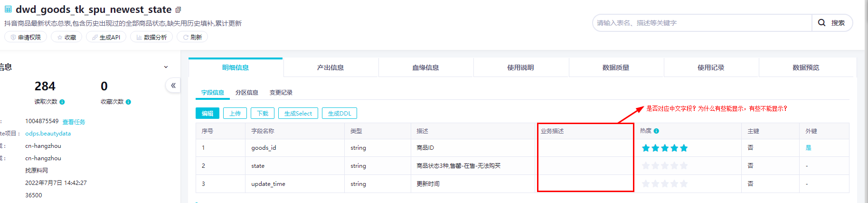Click 申请权限 button
868x203 pixels.
tap(26, 37)
